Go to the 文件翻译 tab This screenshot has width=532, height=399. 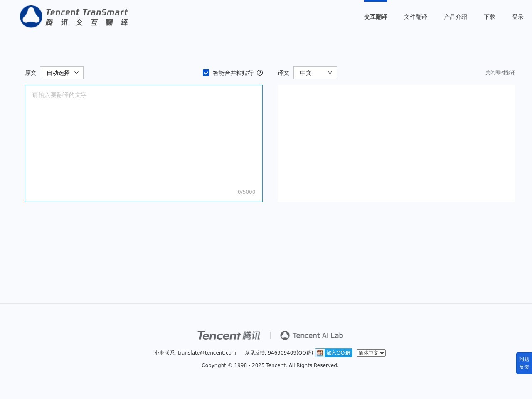(x=416, y=17)
